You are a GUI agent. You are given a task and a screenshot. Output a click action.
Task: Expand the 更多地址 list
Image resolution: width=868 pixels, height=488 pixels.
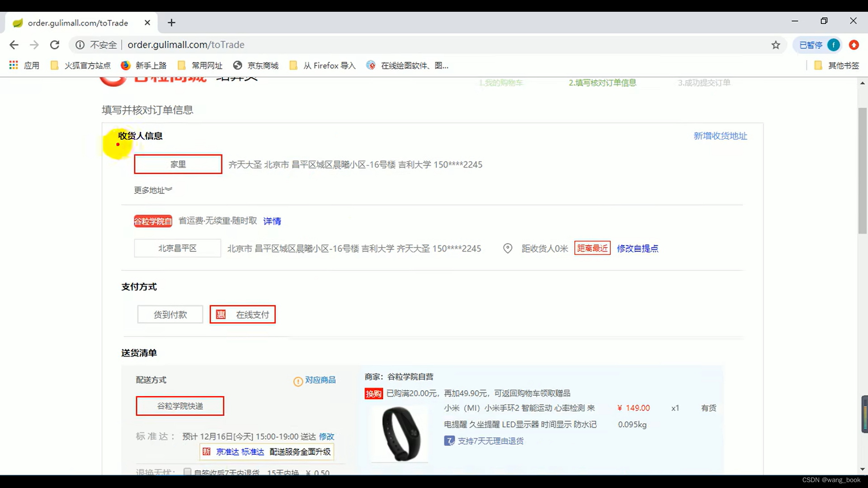(153, 190)
